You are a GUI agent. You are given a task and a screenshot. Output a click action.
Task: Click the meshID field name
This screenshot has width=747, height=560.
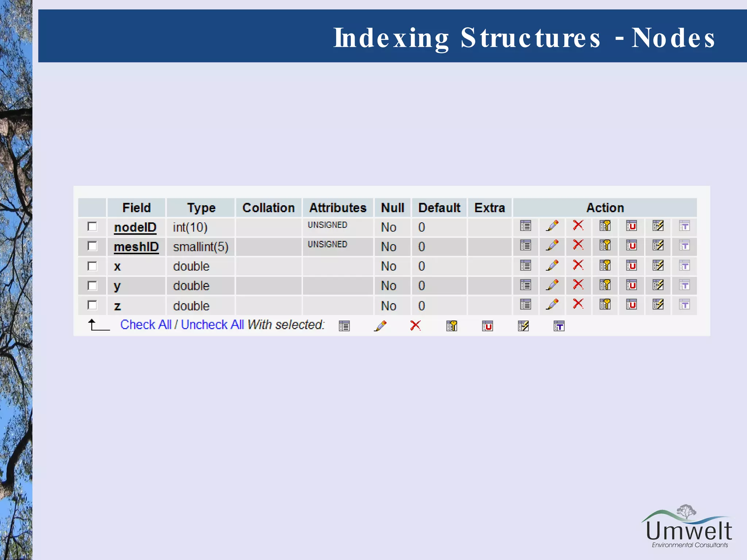136,247
